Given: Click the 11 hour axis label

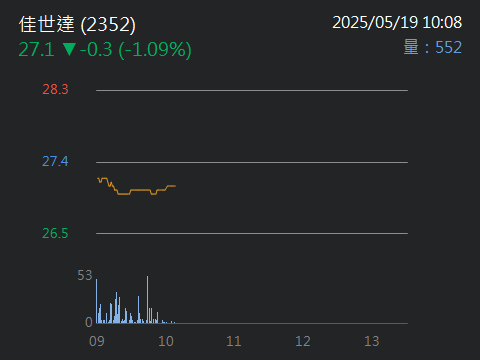Looking at the screenshot, I should [x=234, y=341].
